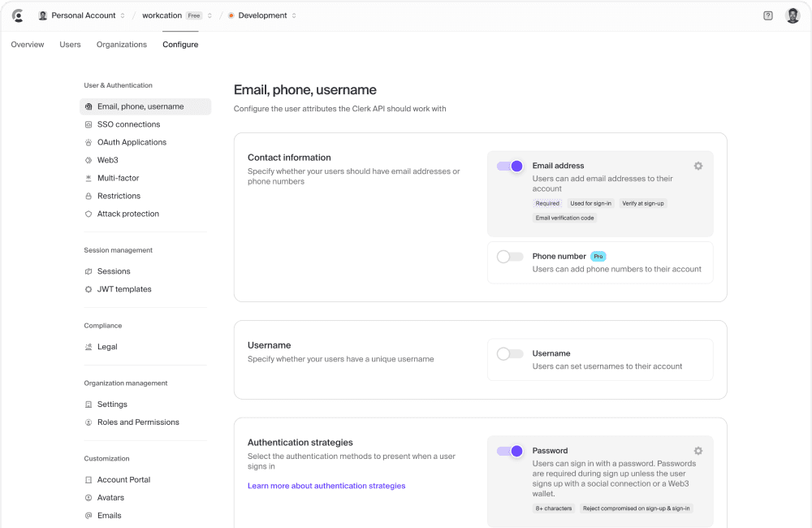Screen dimensions: 812x528
Task: Click the user profile avatar
Action: [793, 15]
